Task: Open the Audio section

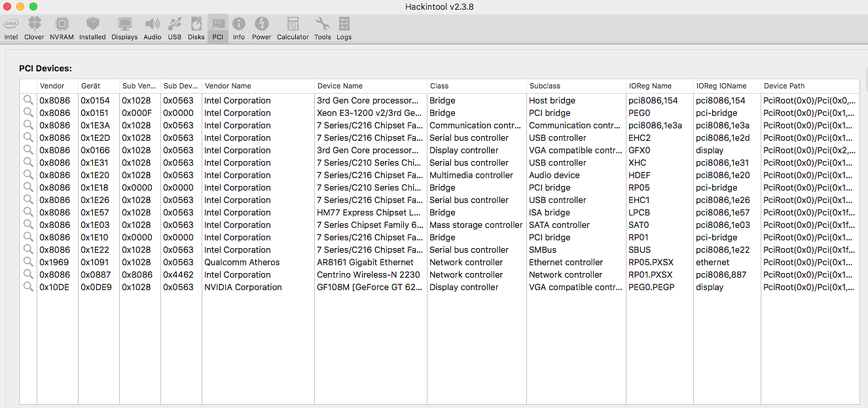Action: [x=153, y=29]
